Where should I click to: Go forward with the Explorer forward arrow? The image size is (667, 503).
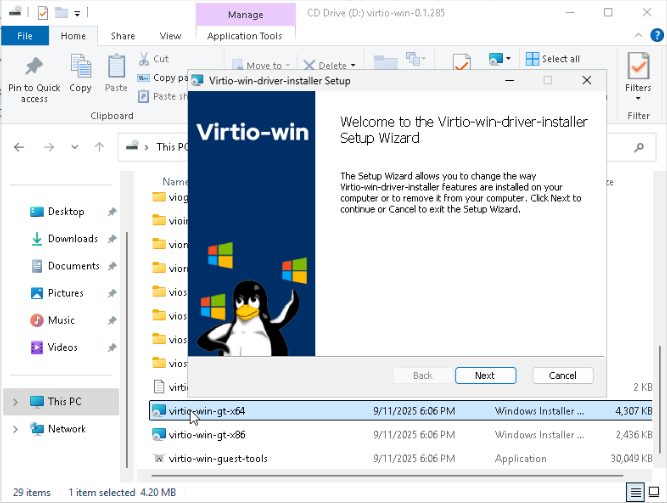tap(49, 147)
